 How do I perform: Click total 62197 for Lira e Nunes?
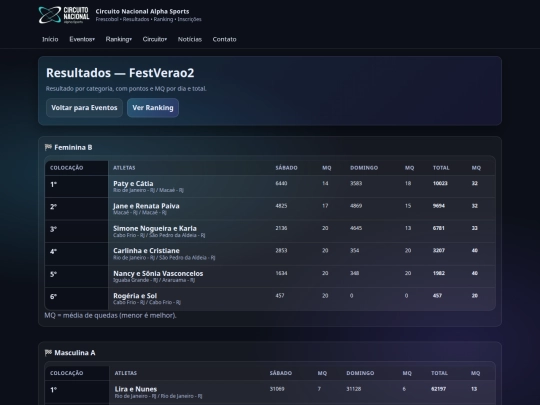click(438, 389)
